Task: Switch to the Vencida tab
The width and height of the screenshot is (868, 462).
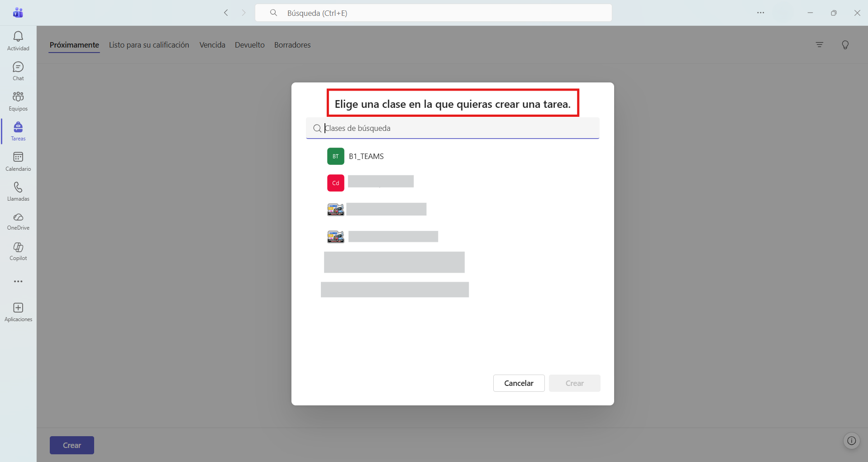Action: (212, 45)
